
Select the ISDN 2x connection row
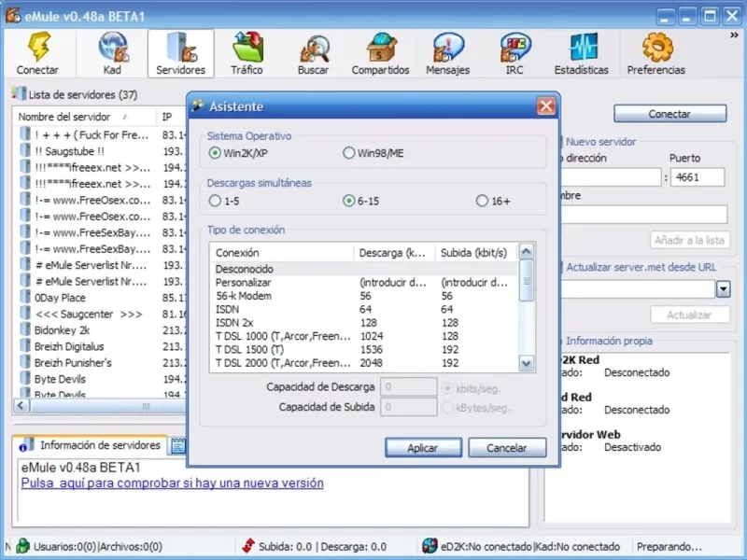364,322
